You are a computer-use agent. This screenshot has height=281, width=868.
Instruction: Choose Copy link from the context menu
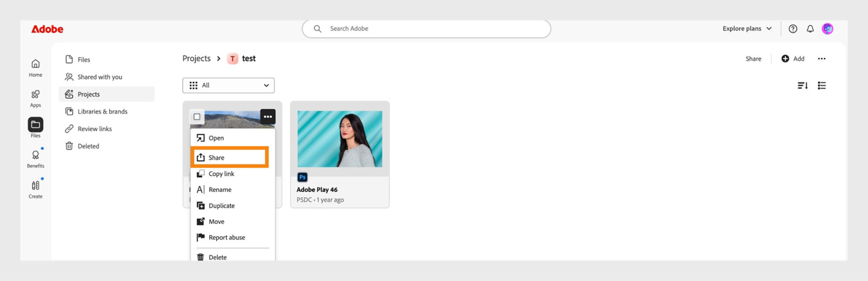[233, 174]
